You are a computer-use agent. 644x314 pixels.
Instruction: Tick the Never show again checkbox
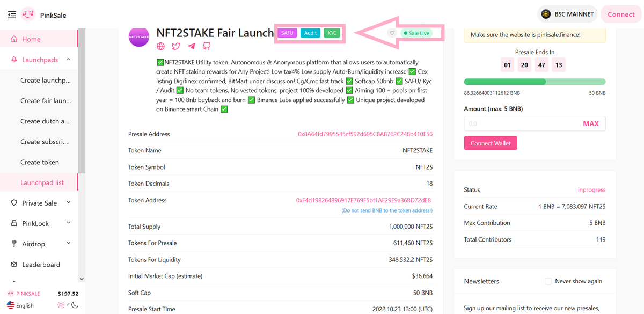pos(548,281)
